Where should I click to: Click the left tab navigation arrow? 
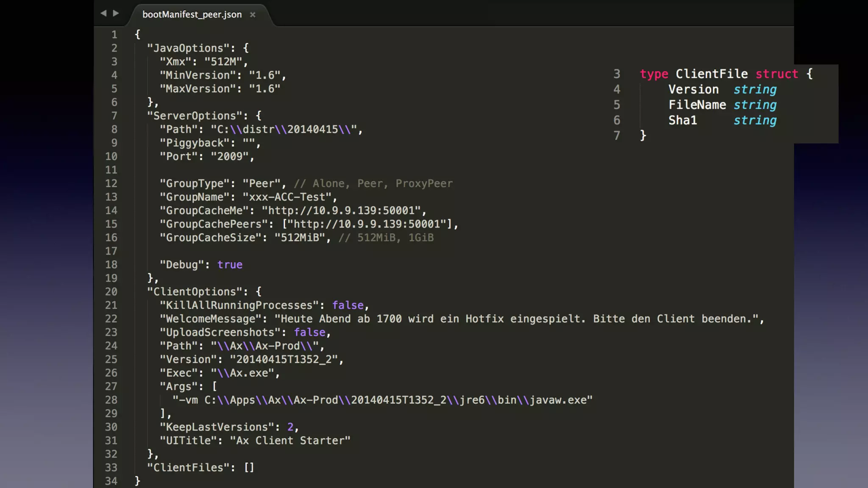[x=103, y=13]
